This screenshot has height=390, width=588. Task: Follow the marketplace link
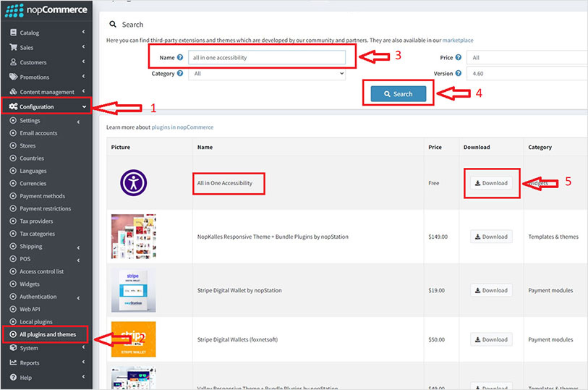coord(458,40)
